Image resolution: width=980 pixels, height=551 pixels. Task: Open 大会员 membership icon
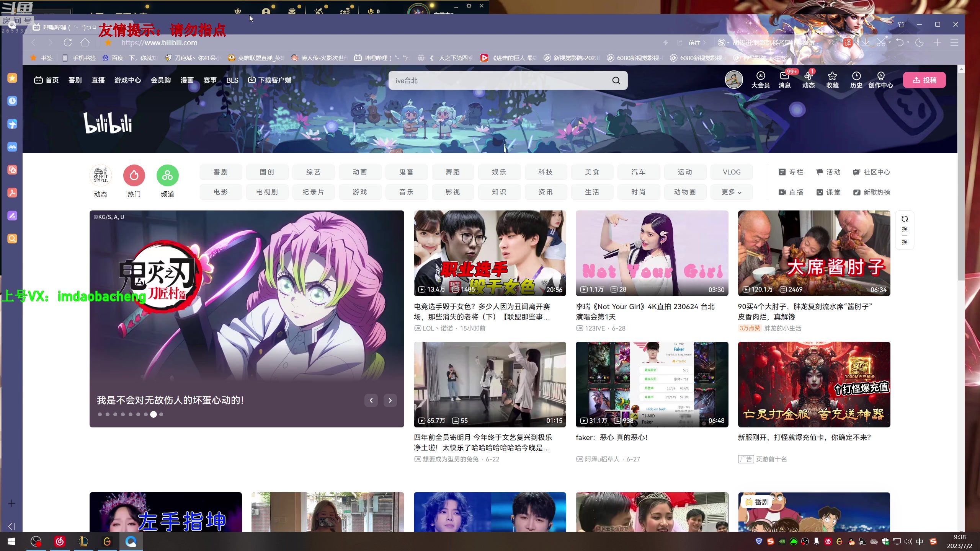pyautogui.click(x=760, y=80)
